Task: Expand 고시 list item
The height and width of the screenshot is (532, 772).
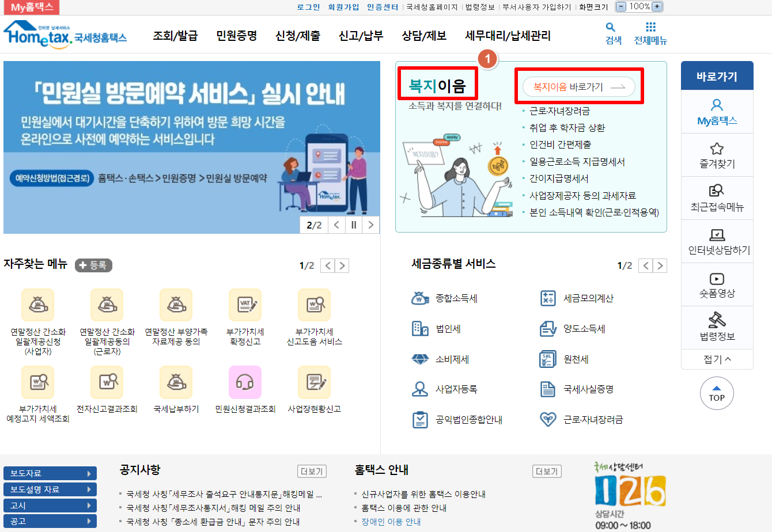Action: coord(50,506)
